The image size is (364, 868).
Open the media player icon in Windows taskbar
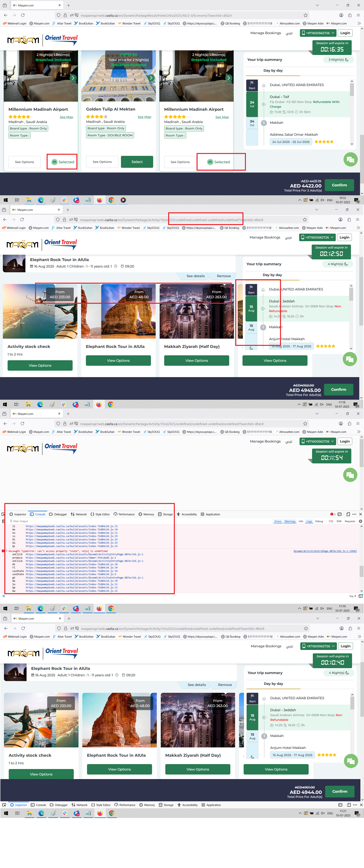tap(123, 200)
